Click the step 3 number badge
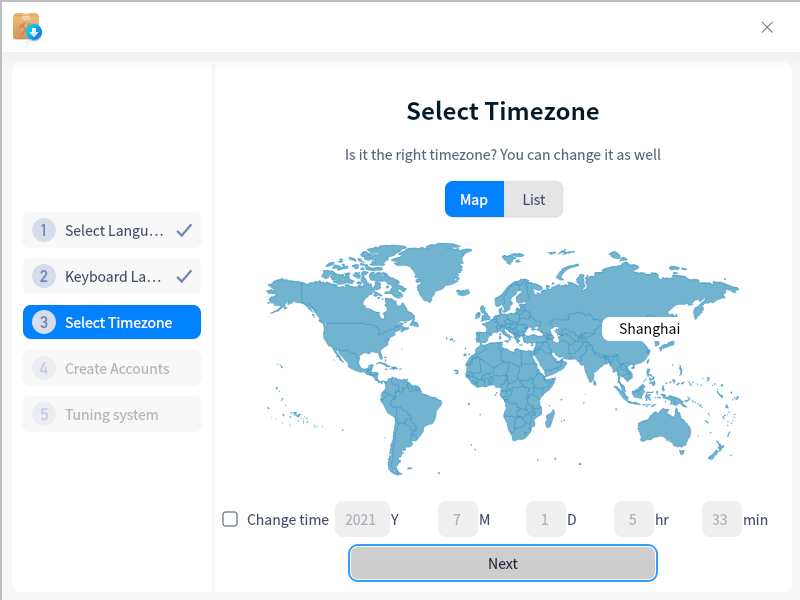This screenshot has width=800, height=600. tap(43, 323)
